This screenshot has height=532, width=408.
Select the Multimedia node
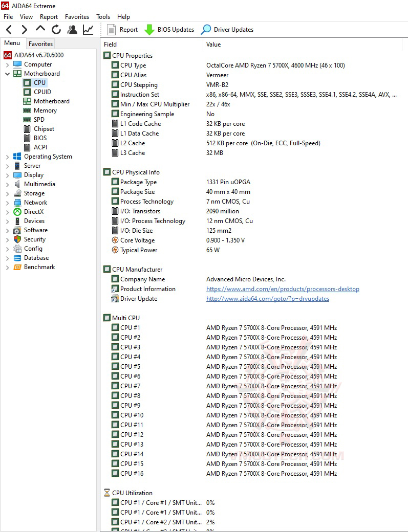pyautogui.click(x=34, y=184)
